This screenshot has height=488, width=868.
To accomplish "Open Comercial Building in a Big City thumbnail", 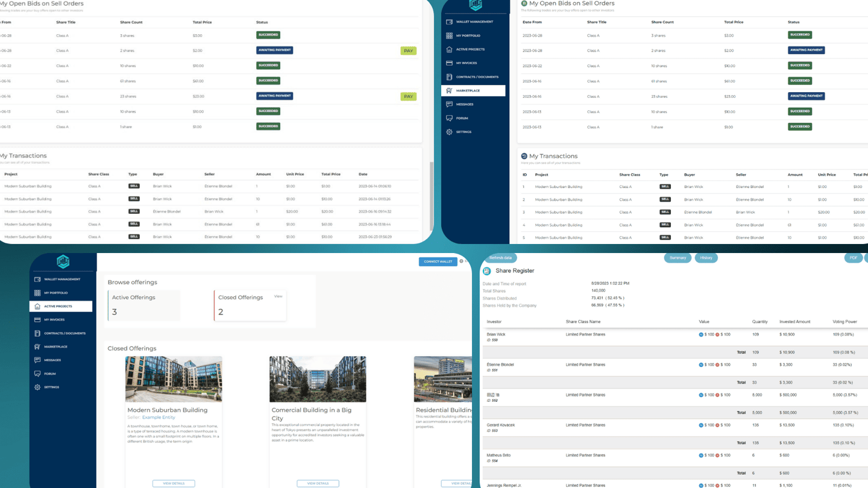I will point(318,379).
